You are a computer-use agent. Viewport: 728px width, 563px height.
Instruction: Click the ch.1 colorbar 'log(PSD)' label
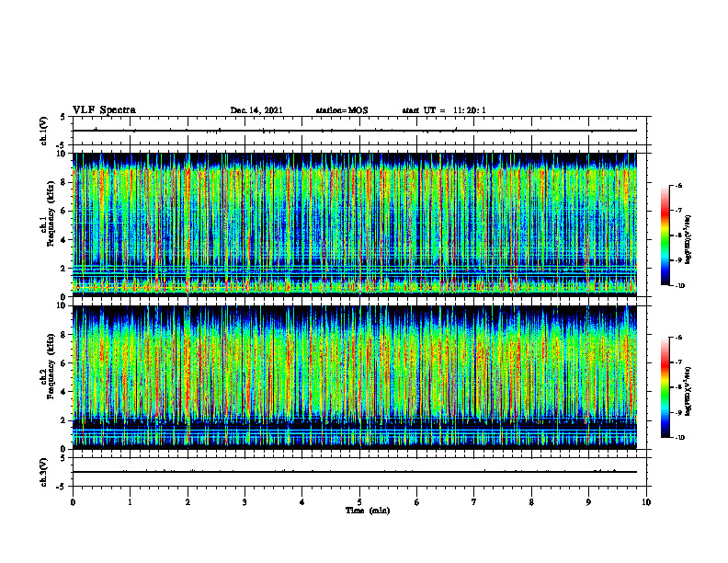pos(688,240)
